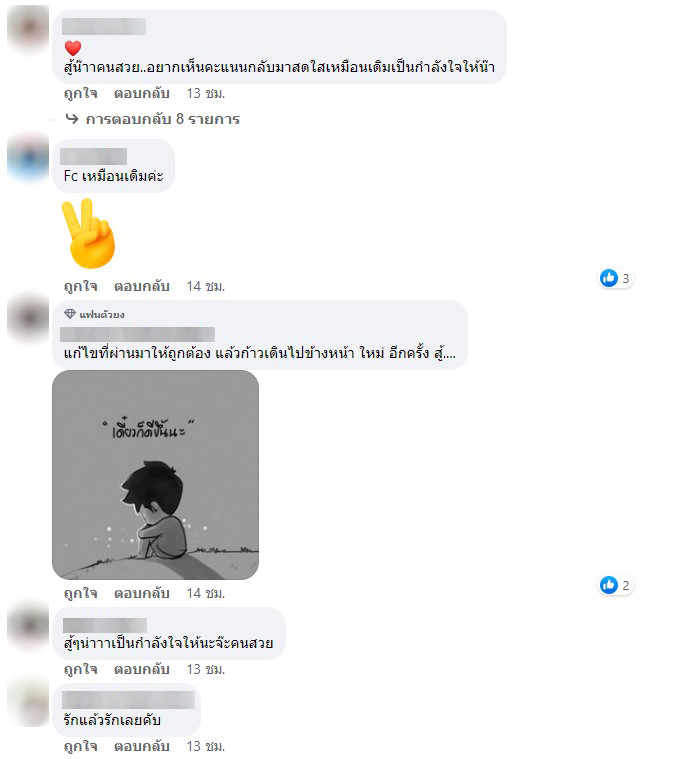Click the reply arrow icon beside 'การตอบกลับ 8 รายการ'
This screenshot has height=759, width=674.
72,119
